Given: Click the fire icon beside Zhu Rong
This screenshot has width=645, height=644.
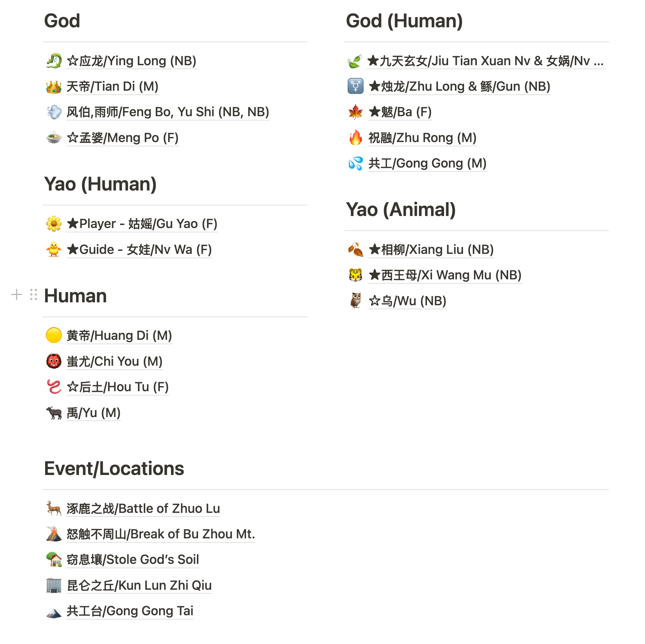Looking at the screenshot, I should [x=356, y=138].
